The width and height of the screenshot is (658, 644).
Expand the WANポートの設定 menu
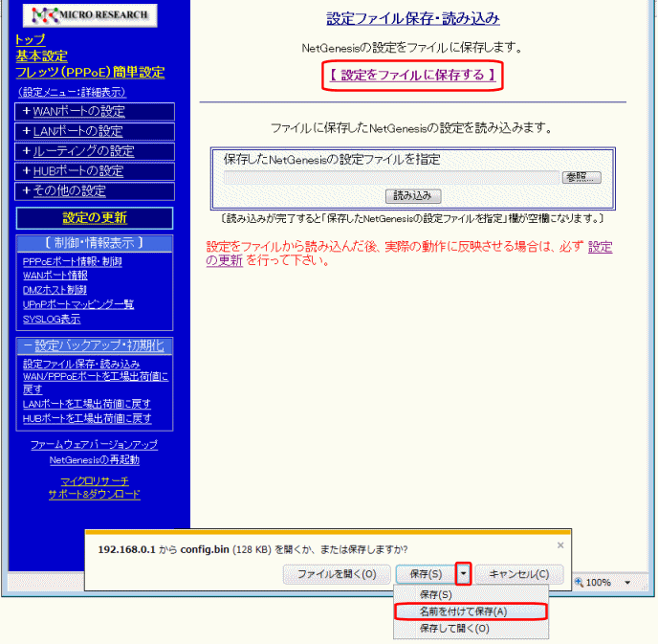tap(94, 111)
